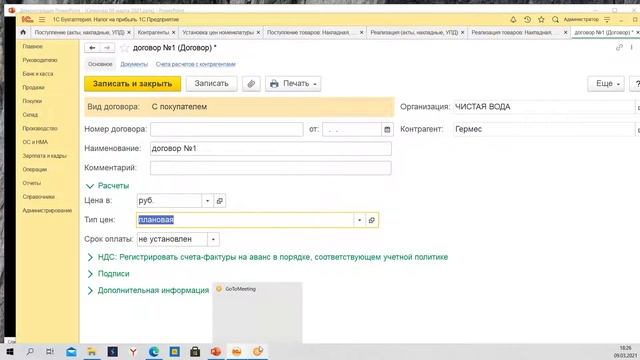Open price type record next to плановая
This screenshot has width=640, height=360.
tap(371, 220)
